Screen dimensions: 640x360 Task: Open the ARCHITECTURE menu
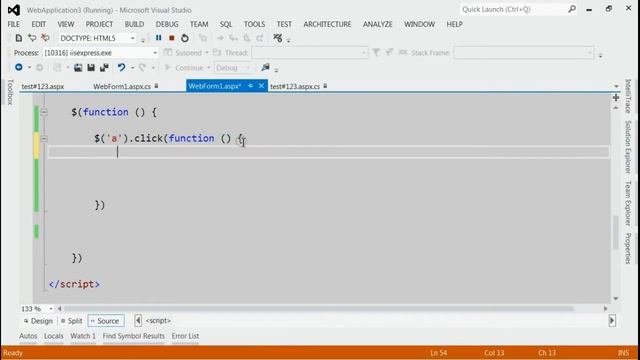(327, 24)
